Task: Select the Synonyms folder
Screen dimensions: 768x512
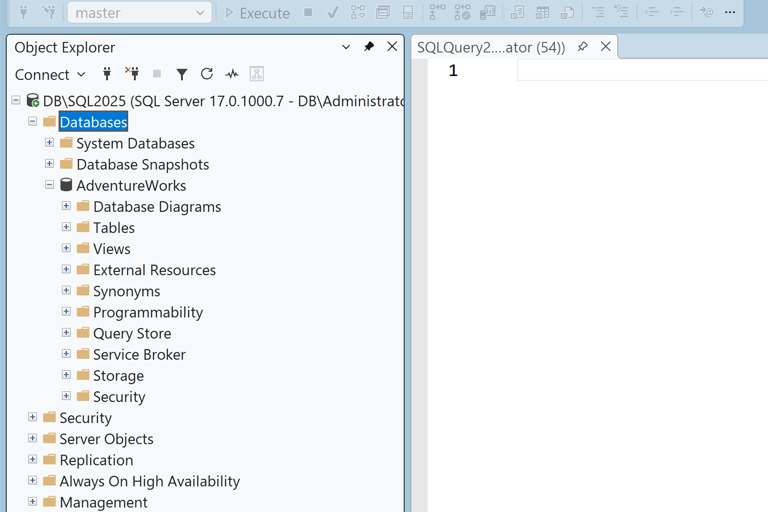Action: [x=126, y=292]
